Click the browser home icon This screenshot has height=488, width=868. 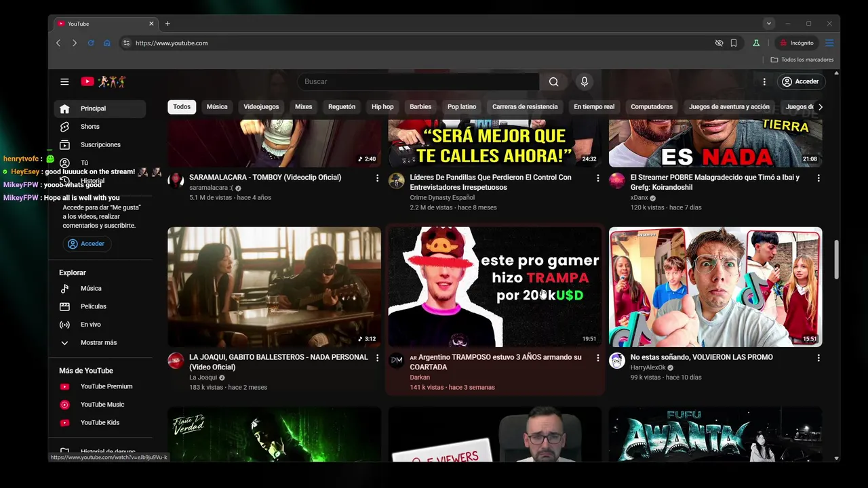pyautogui.click(x=107, y=43)
